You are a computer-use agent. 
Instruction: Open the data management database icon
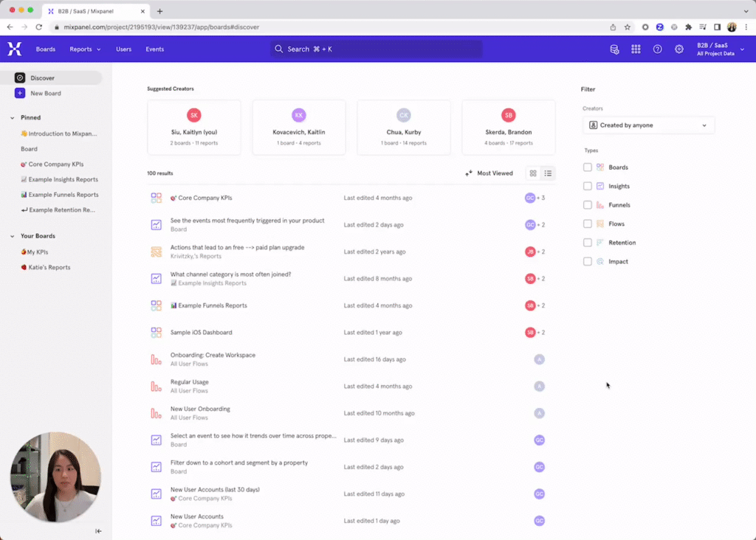click(x=614, y=49)
